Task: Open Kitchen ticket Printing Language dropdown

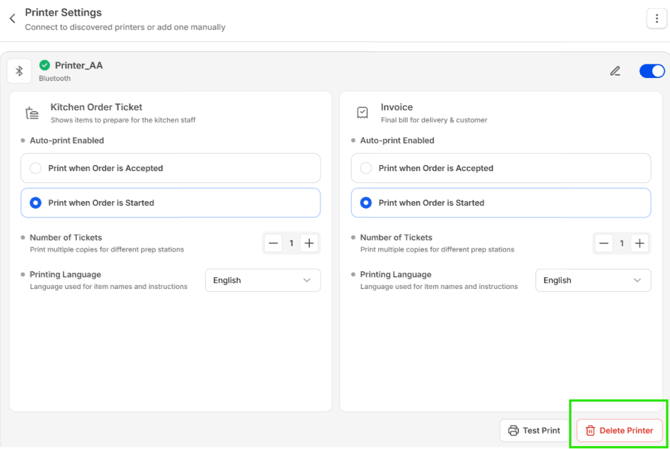Action: (262, 281)
